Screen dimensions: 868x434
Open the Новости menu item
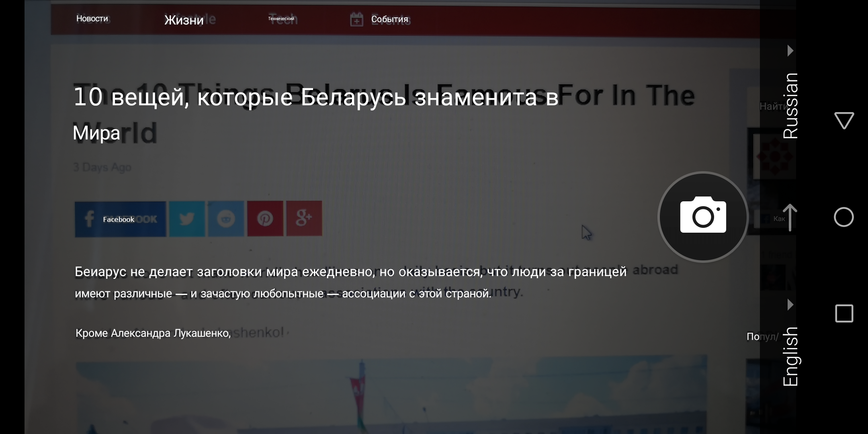[x=92, y=18]
